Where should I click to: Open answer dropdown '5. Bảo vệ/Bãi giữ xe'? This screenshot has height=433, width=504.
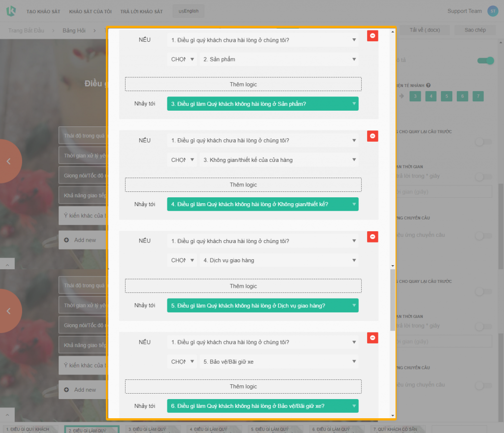tap(279, 361)
